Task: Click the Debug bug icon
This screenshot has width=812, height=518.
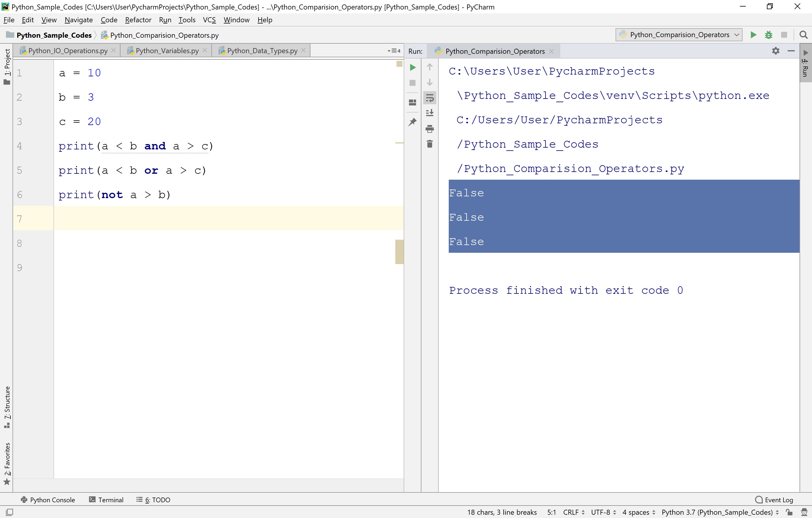Action: (x=768, y=35)
